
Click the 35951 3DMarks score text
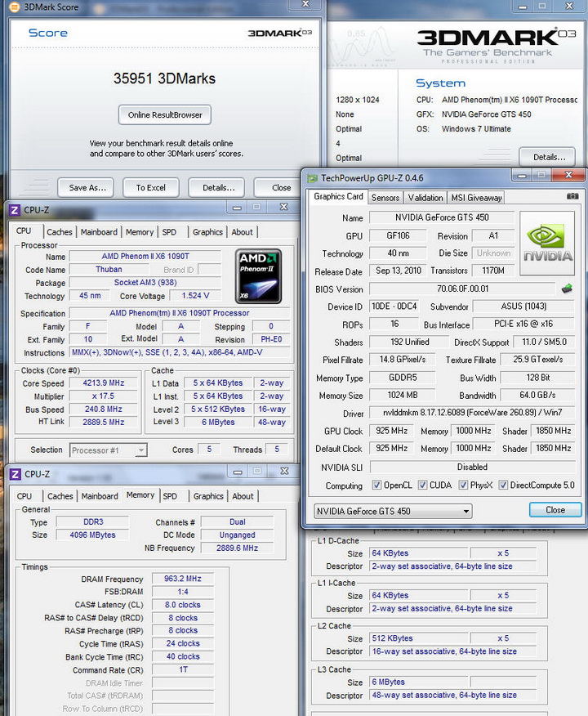164,78
